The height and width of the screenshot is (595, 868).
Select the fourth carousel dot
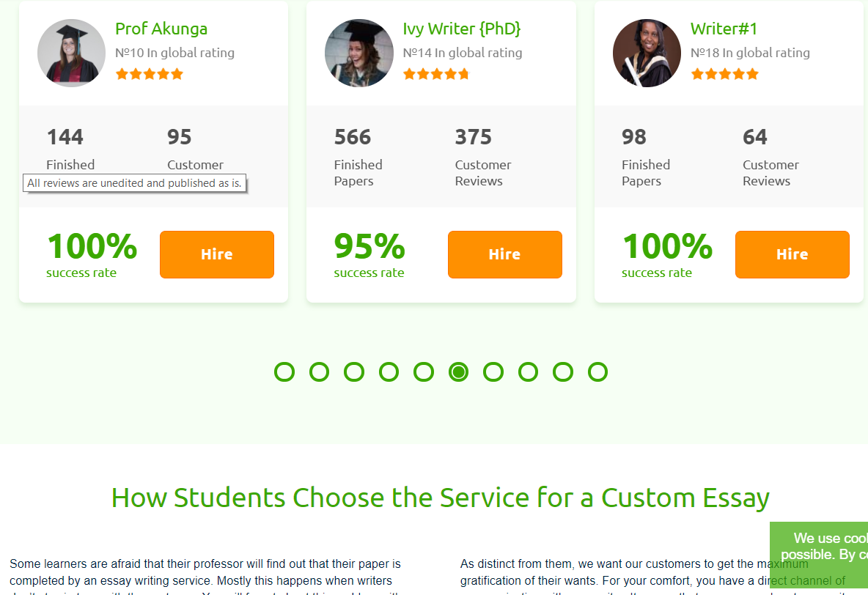tap(389, 372)
